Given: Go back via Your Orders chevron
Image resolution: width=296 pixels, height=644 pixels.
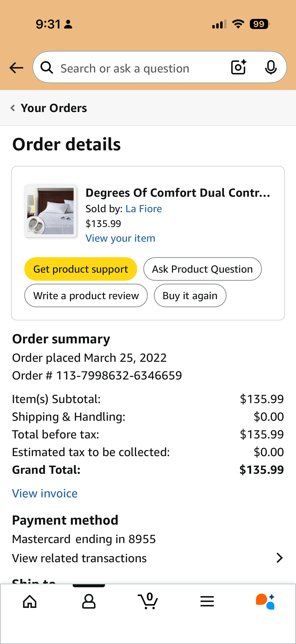Looking at the screenshot, I should tap(13, 108).
